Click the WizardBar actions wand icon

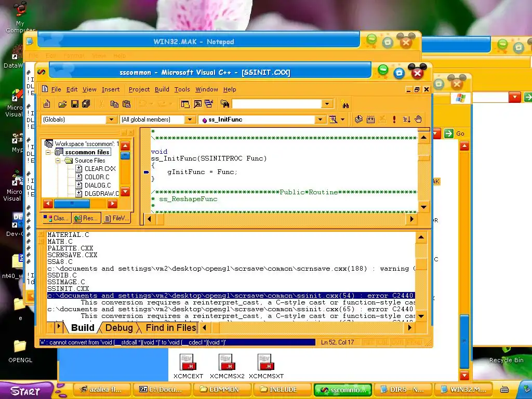coord(333,119)
